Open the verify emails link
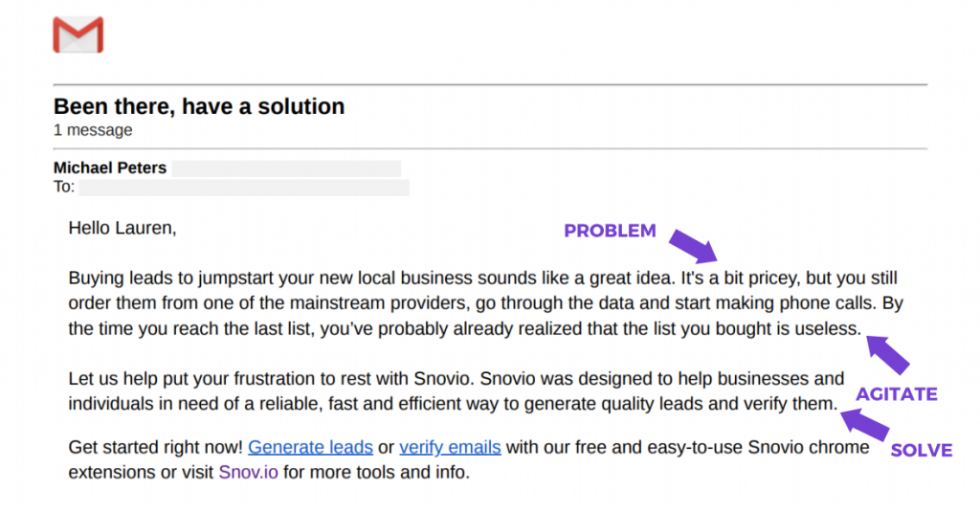Viewport: 980px width, 512px height. [x=450, y=447]
